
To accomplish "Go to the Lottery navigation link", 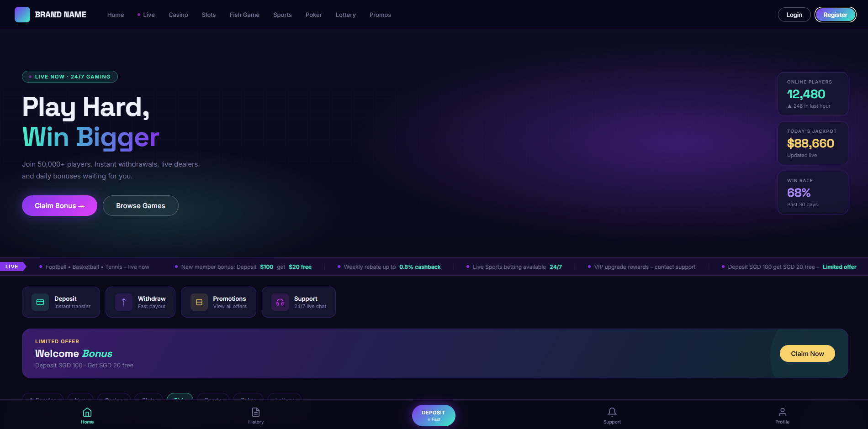I will tap(345, 15).
